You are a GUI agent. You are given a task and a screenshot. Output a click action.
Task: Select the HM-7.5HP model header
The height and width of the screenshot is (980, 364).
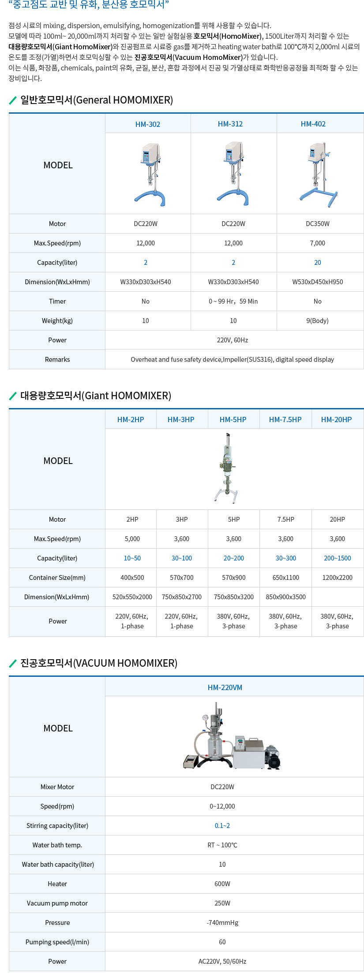pos(285,419)
